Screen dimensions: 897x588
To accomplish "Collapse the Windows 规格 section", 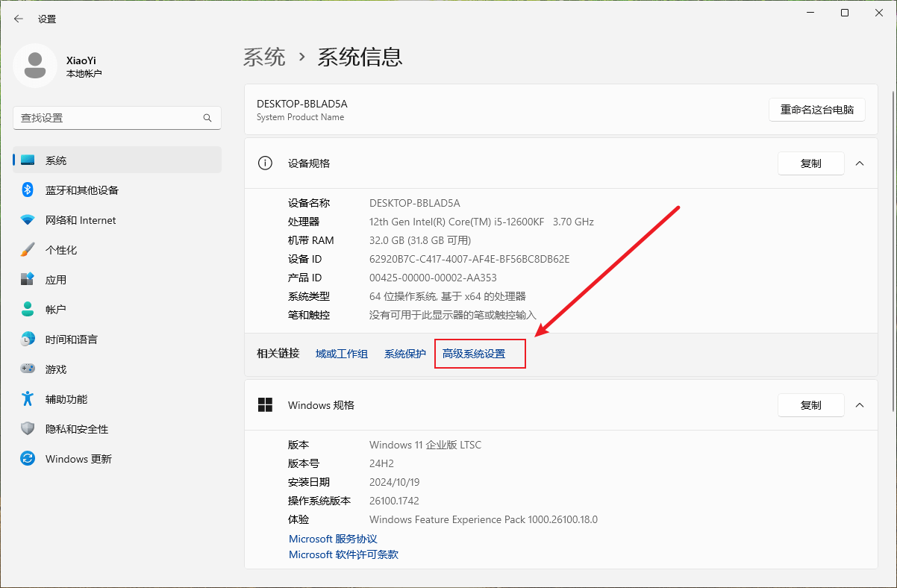I will coord(860,404).
